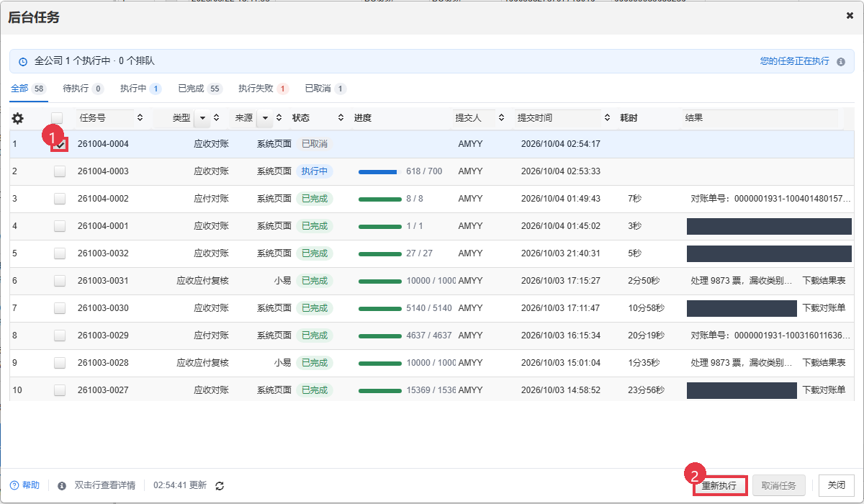This screenshot has width=864, height=504.
Task: Check the box for task 261003-0032
Action: click(60, 253)
